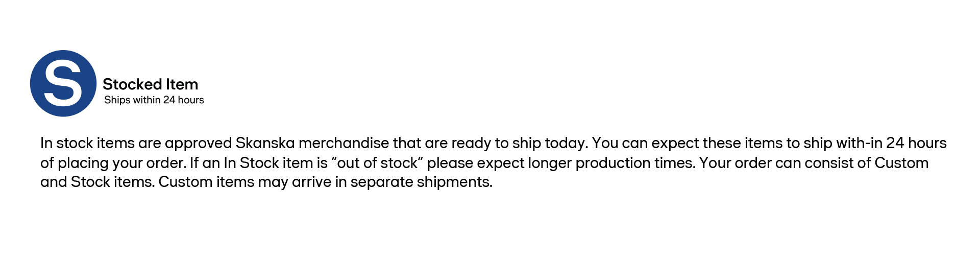Click the blue circular S stocked-item icon
The height and width of the screenshot is (259, 980).
pos(63,83)
